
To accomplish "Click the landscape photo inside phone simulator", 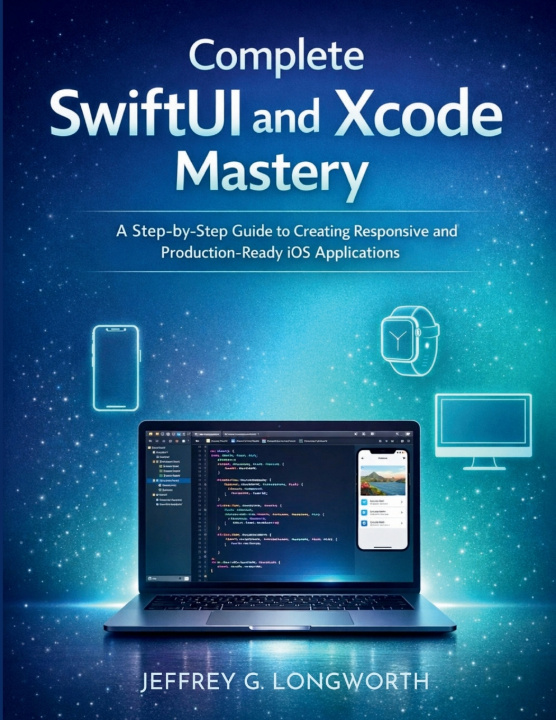I will pyautogui.click(x=383, y=480).
